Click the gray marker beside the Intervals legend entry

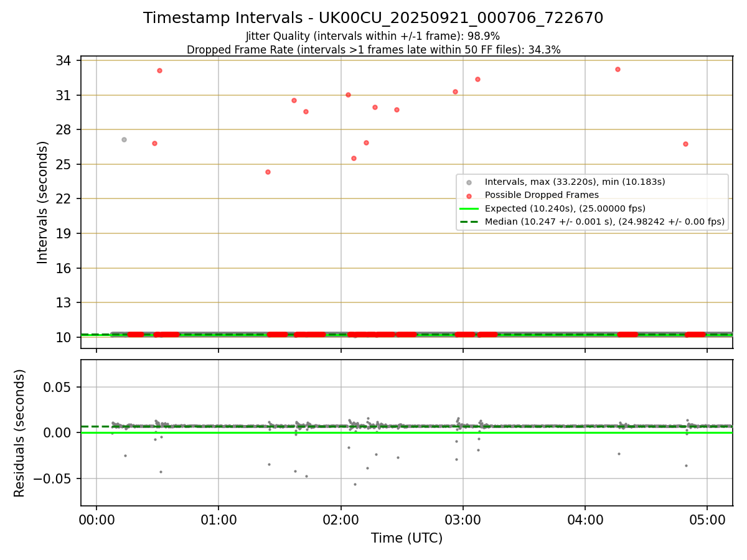(x=469, y=182)
